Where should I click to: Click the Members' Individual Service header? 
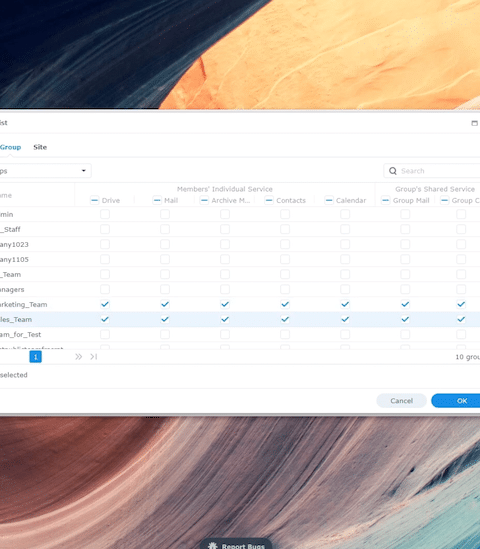point(225,189)
